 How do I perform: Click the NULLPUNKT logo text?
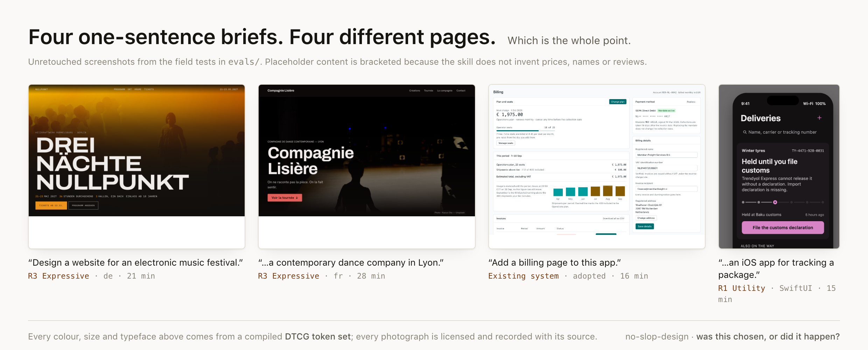42,89
